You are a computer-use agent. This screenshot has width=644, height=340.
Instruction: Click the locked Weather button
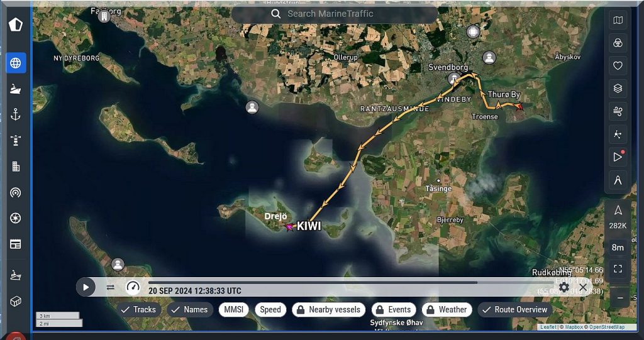click(447, 309)
